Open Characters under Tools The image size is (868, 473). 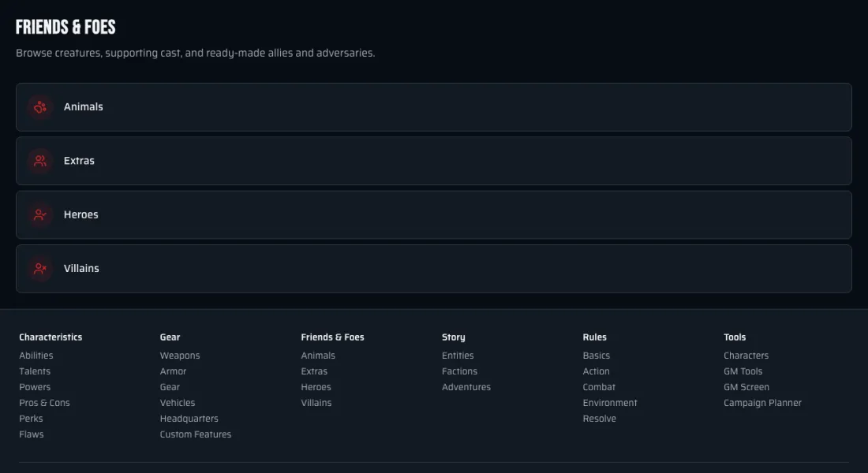point(746,356)
